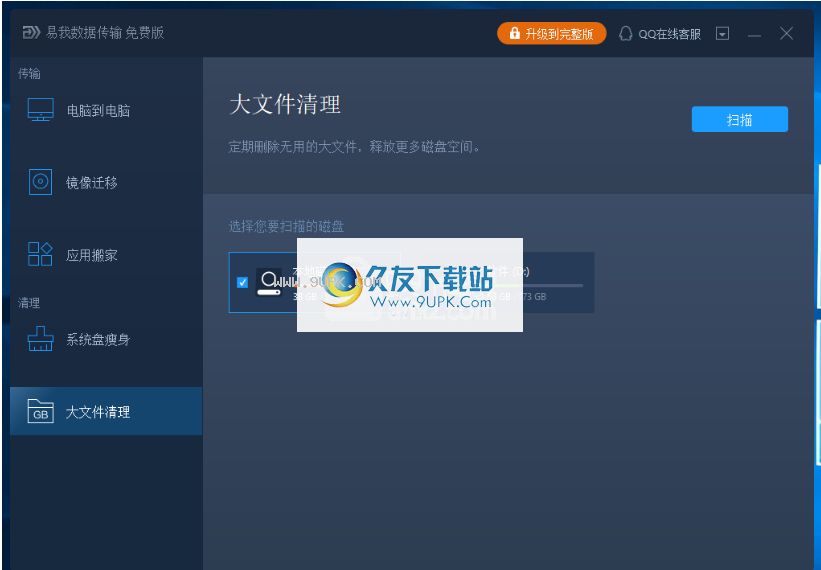
Task: Toggle the local disk checkbox
Action: [242, 283]
